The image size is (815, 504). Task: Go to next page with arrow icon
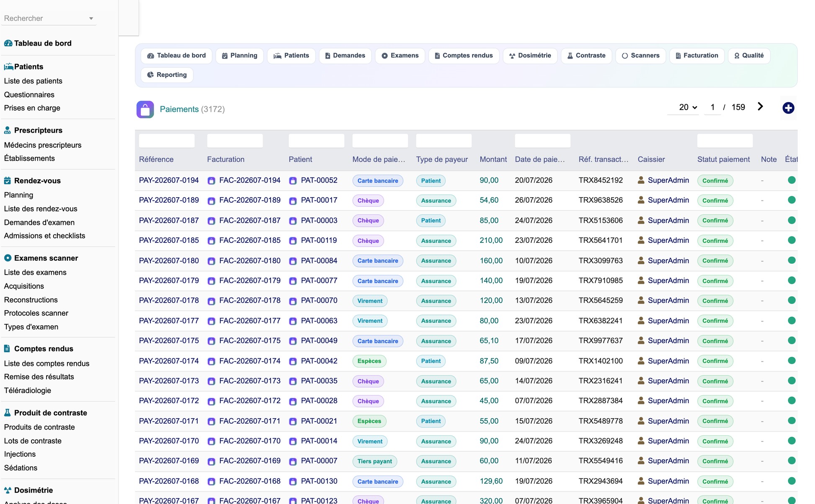pos(760,107)
